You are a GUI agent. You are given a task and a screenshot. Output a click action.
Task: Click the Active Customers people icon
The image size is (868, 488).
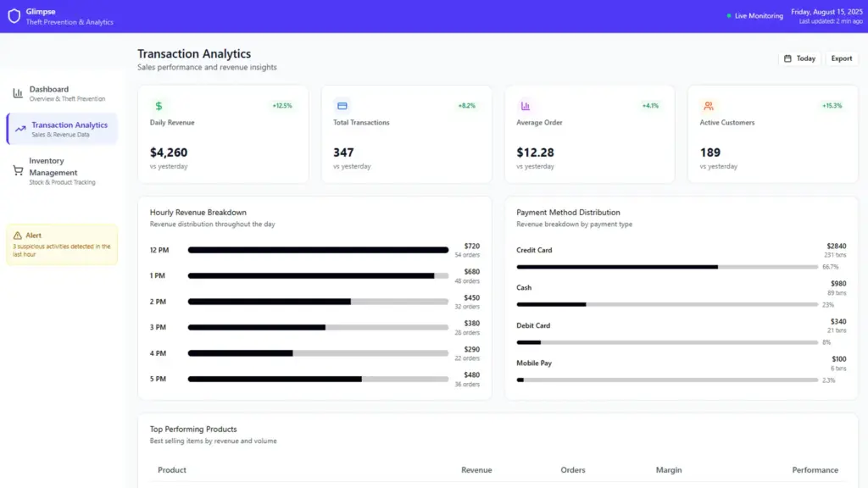coord(709,106)
